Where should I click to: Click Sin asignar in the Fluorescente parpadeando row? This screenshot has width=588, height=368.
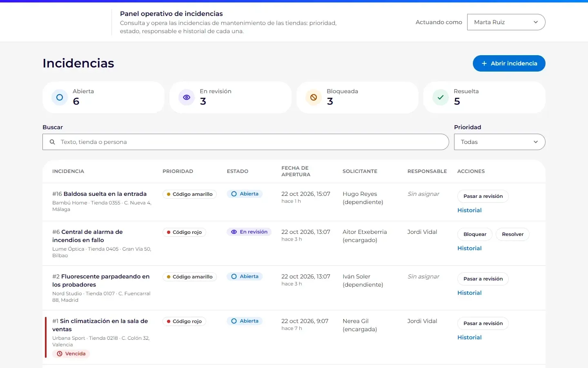[x=423, y=276]
